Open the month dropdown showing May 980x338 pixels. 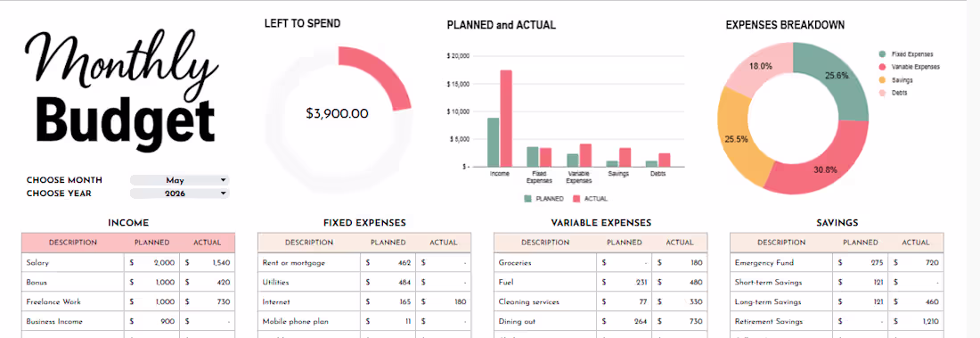click(x=179, y=180)
